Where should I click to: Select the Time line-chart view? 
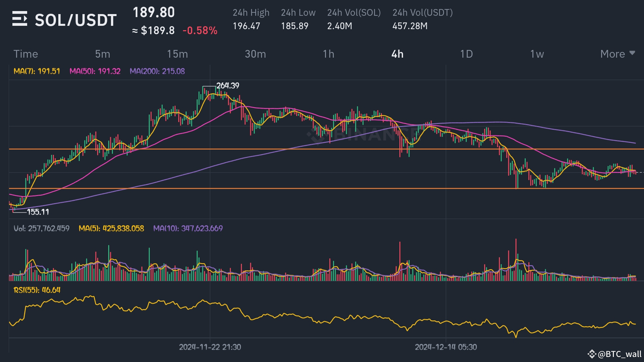pyautogui.click(x=26, y=54)
